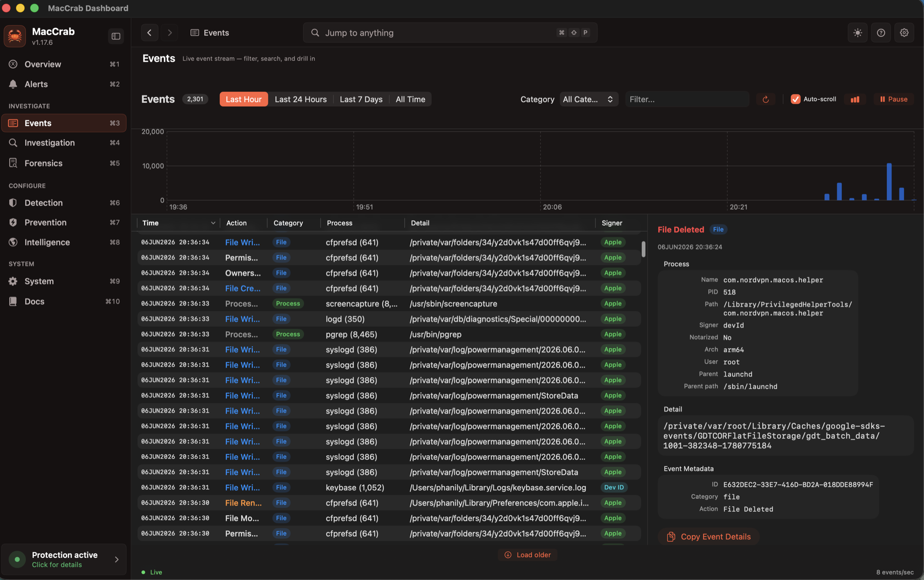Viewport: 924px width, 580px height.
Task: Open the Intelligence page in sidebar
Action: click(64, 242)
